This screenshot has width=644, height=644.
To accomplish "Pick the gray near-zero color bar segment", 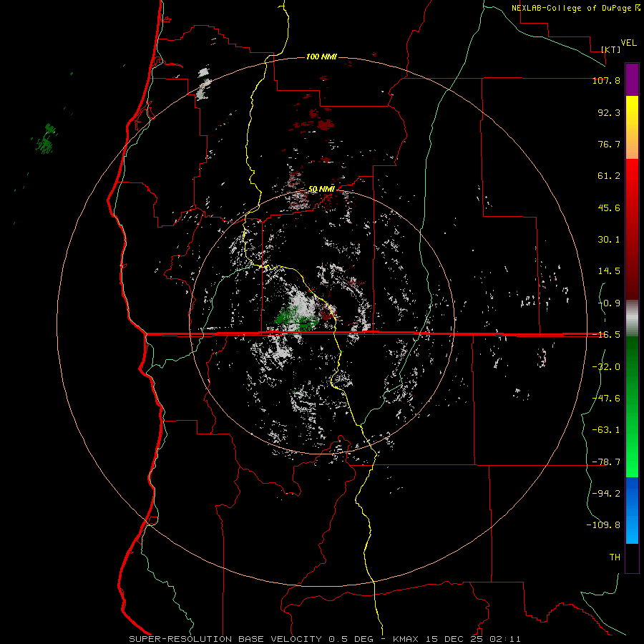I will 632,318.
